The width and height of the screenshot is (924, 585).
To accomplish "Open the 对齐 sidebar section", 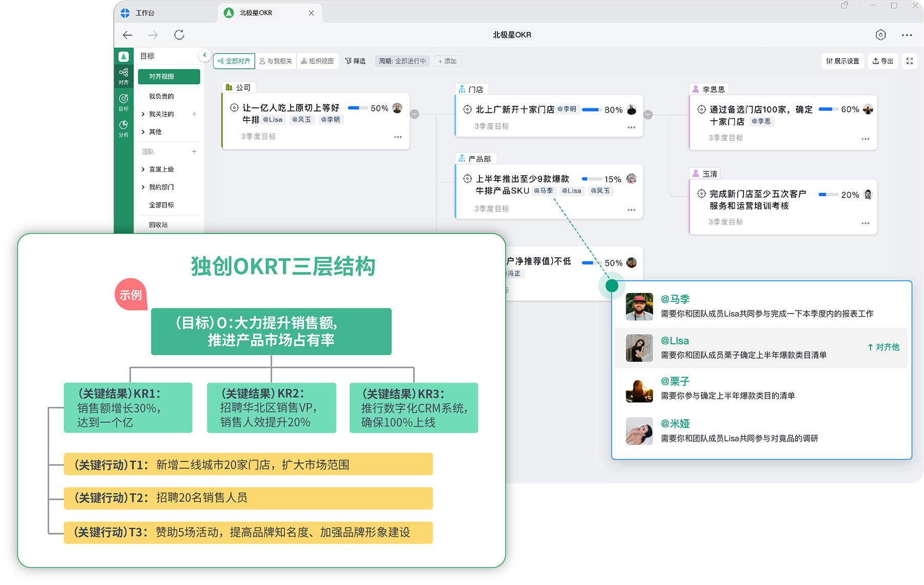I will pyautogui.click(x=123, y=76).
